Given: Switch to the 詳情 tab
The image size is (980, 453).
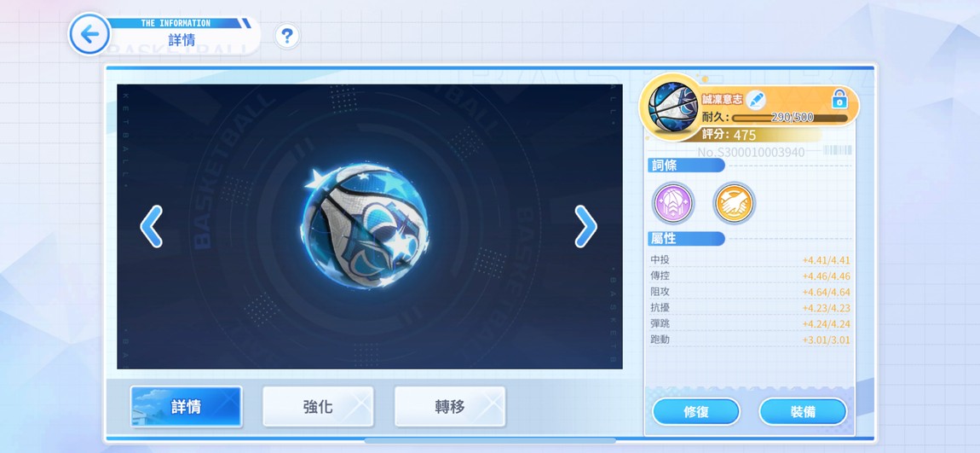Looking at the screenshot, I should [x=187, y=407].
